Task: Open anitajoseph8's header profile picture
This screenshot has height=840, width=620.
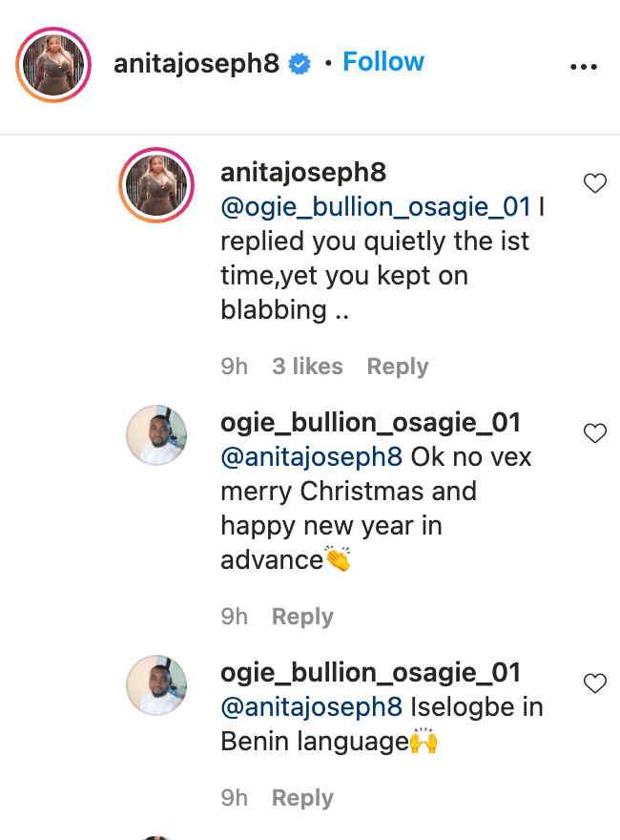Action: (x=53, y=65)
